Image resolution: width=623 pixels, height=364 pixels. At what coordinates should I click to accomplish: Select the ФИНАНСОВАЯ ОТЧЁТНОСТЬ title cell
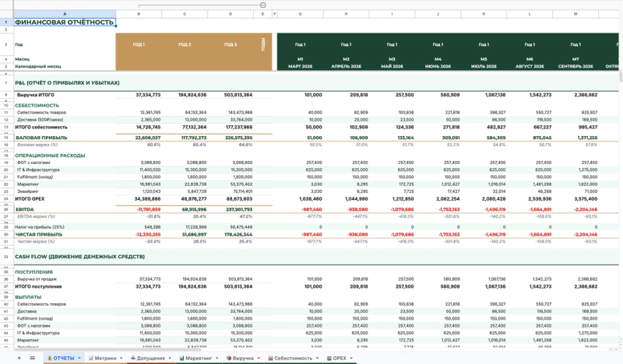pyautogui.click(x=64, y=23)
